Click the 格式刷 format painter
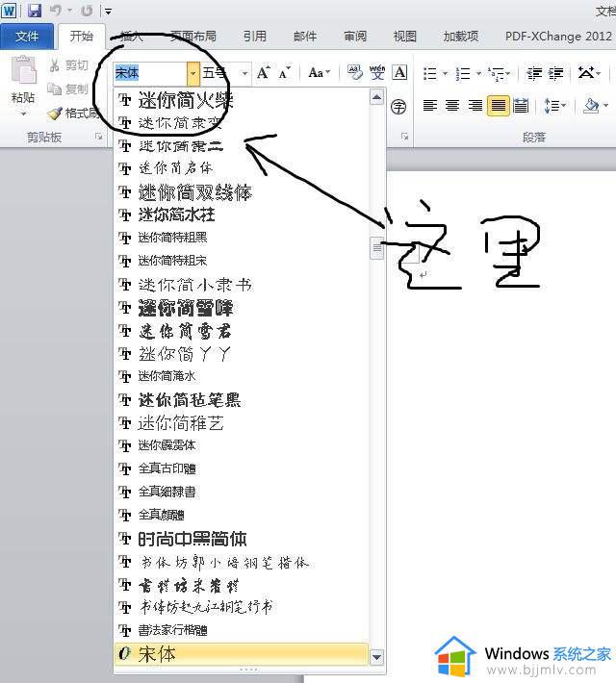The image size is (616, 683). 73,114
